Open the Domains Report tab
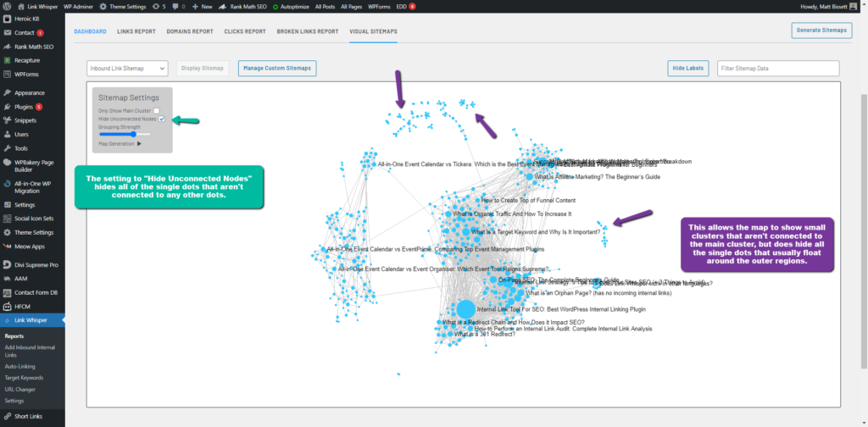Viewport: 868px width, 427px height. click(190, 31)
